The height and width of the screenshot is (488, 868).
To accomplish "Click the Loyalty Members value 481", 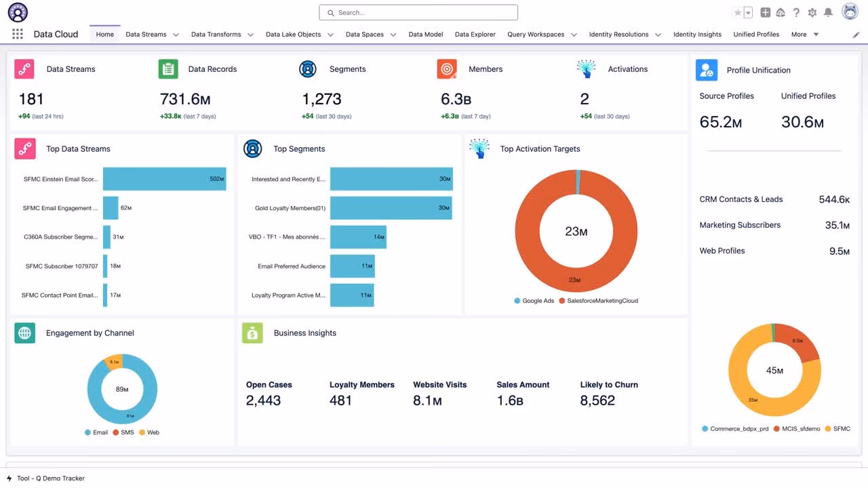I will point(340,401).
